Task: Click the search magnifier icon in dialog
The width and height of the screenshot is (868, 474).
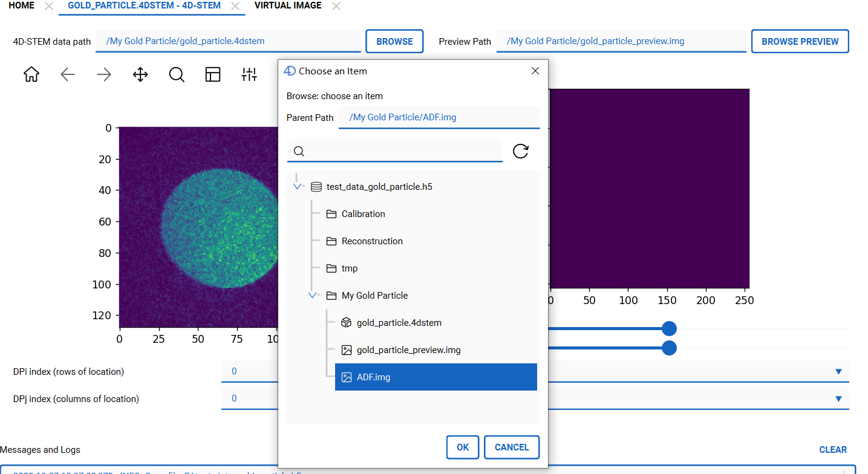Action: point(299,151)
